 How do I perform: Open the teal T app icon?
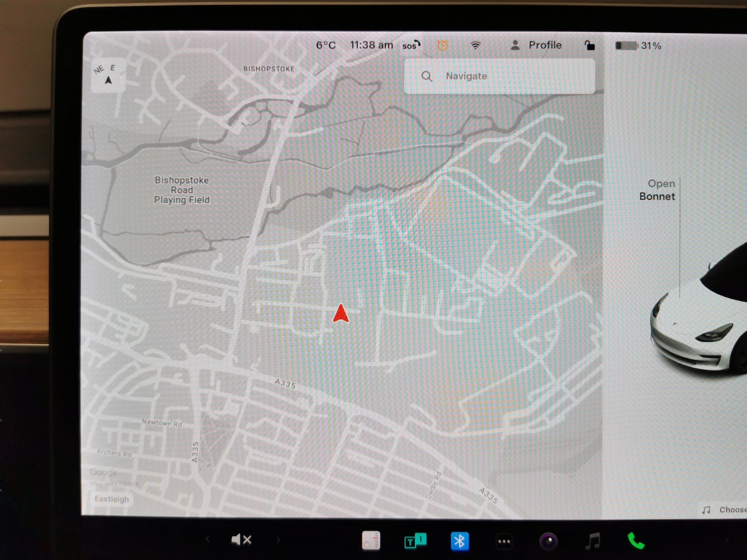(415, 541)
